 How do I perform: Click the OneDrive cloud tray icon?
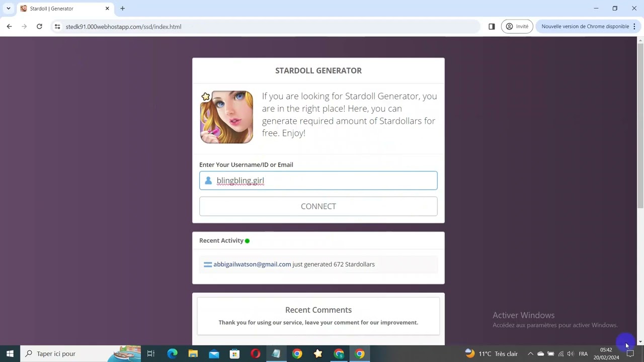click(x=540, y=354)
